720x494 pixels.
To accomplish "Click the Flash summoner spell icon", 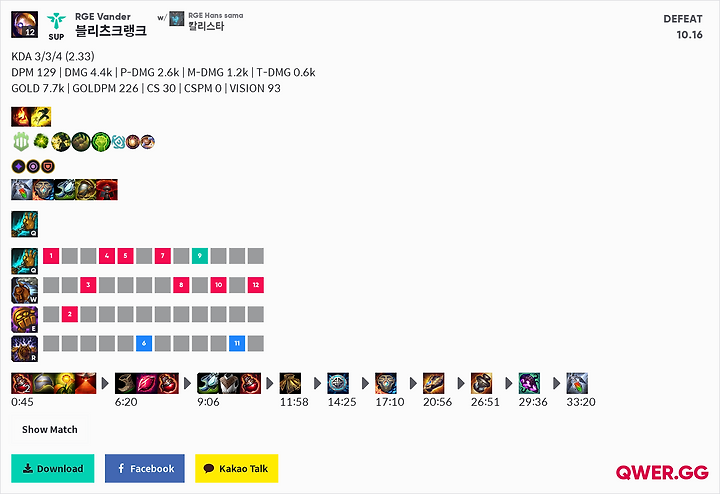I will [41, 117].
